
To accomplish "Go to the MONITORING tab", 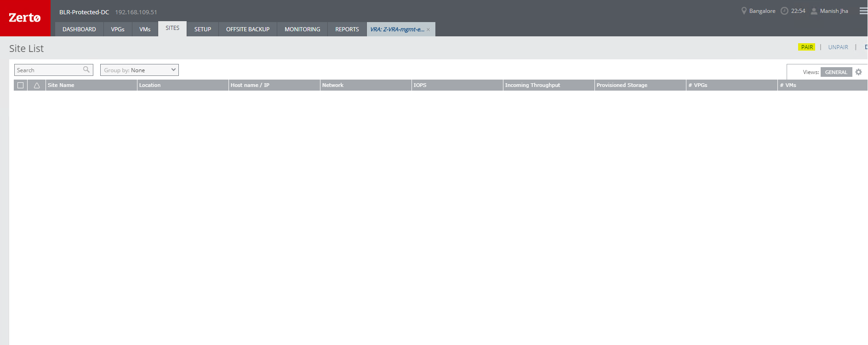I will (302, 29).
